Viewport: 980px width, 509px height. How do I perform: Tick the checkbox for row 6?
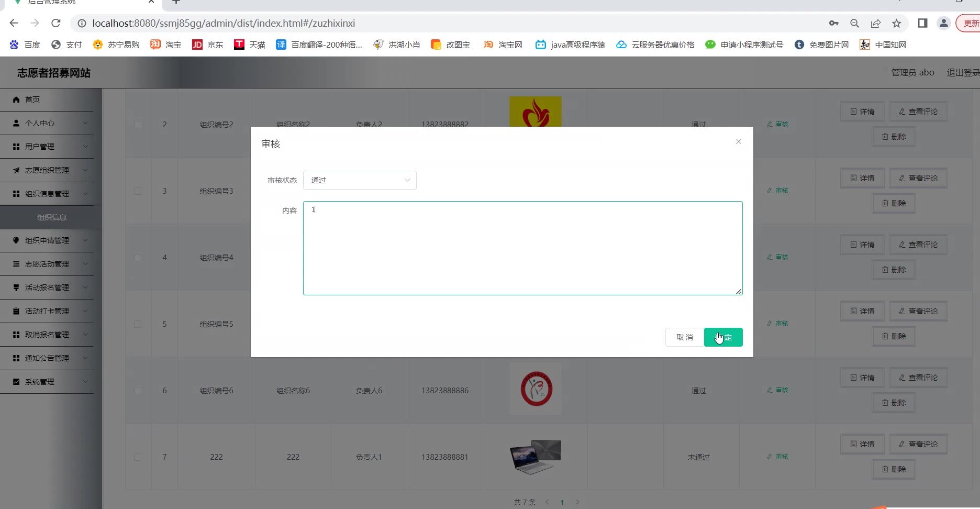[x=138, y=391]
